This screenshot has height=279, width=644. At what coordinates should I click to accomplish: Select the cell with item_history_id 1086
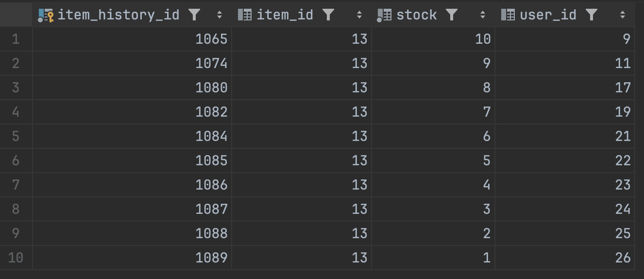pyautogui.click(x=132, y=185)
